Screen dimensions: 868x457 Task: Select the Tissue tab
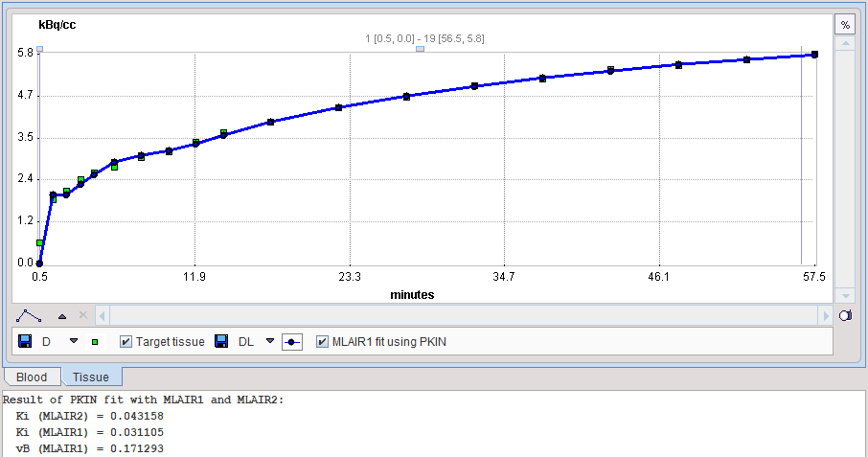(x=91, y=377)
